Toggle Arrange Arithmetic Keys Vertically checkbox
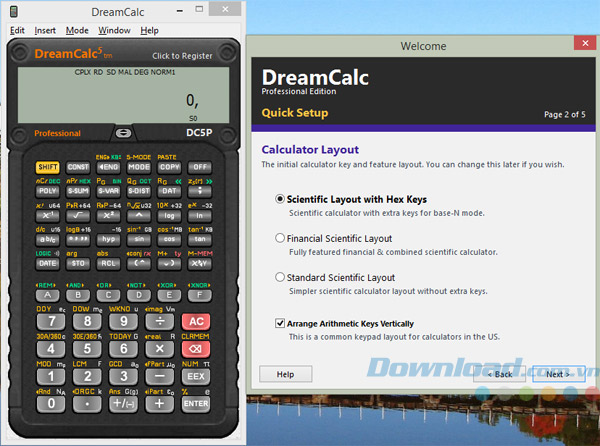The height and width of the screenshot is (446, 600). coord(280,324)
